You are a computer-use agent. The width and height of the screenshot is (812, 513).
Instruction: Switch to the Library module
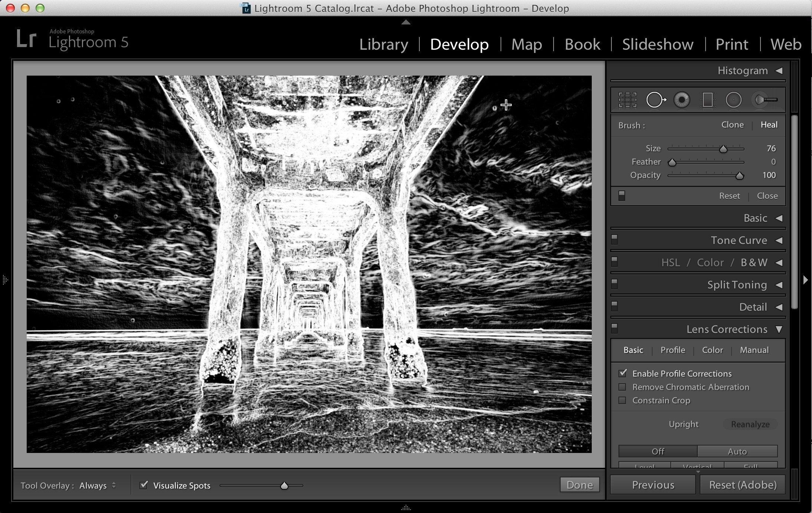click(x=384, y=44)
